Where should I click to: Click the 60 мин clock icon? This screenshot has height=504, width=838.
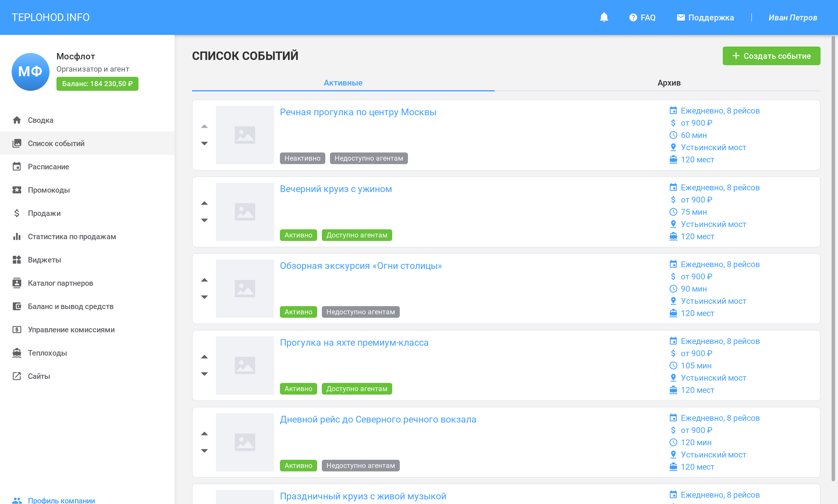point(673,135)
